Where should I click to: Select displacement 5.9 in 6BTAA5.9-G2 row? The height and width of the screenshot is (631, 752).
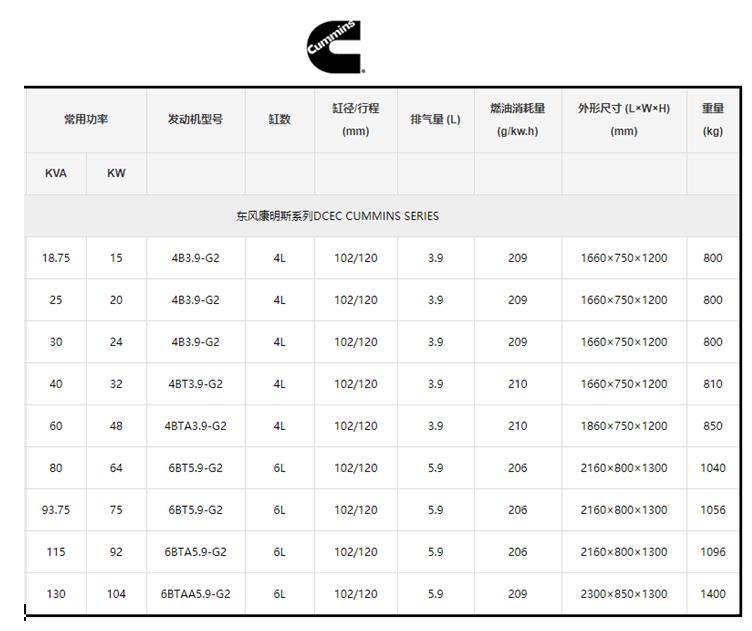(x=435, y=594)
